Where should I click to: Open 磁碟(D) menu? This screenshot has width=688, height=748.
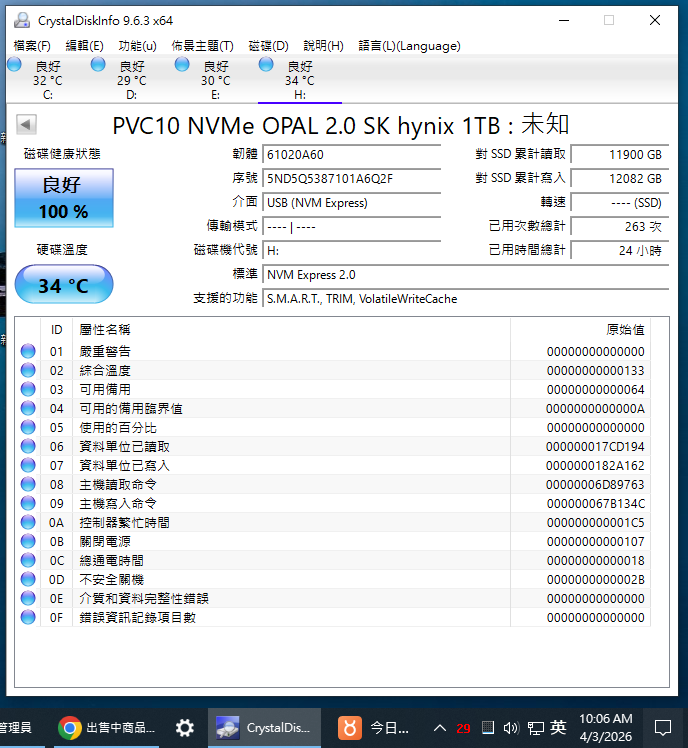269,46
